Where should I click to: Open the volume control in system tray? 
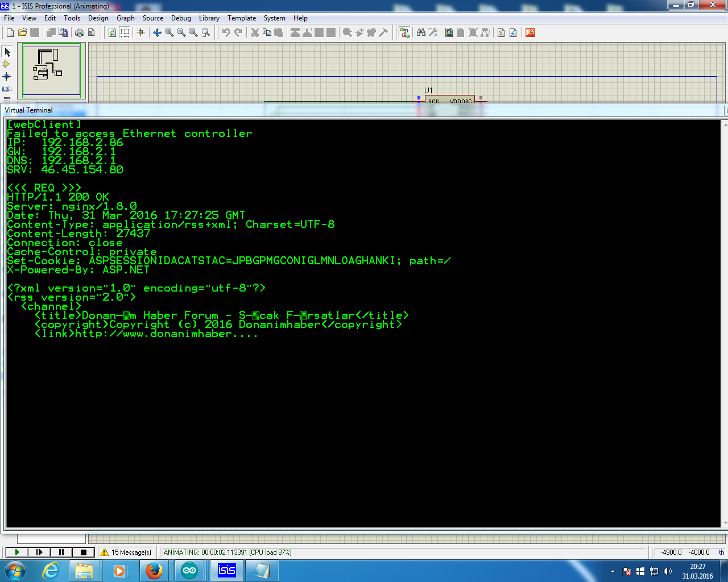click(x=668, y=571)
